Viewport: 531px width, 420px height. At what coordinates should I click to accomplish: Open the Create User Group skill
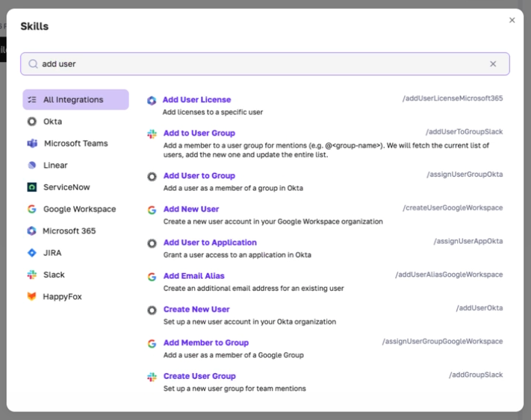[x=199, y=376]
